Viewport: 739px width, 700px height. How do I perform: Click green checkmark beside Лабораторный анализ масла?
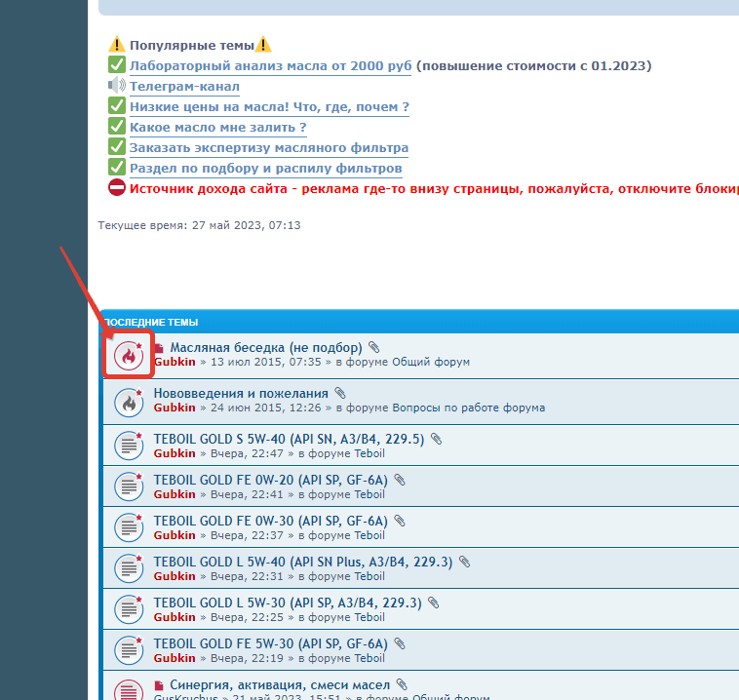117,64
